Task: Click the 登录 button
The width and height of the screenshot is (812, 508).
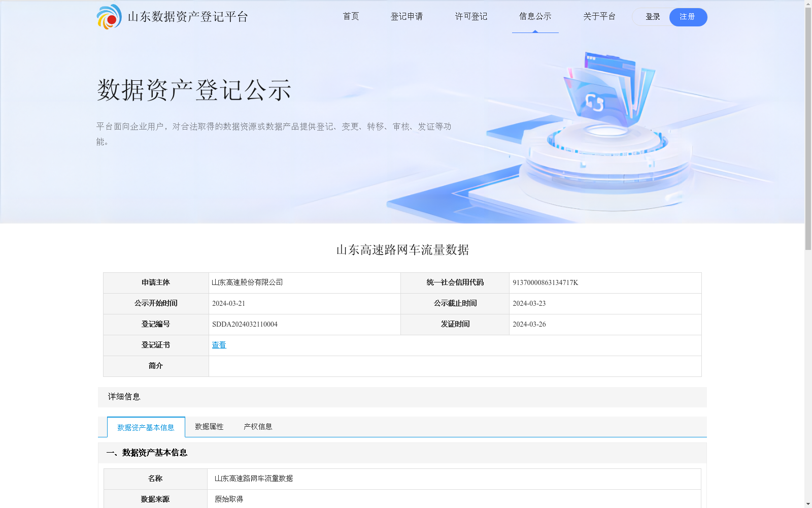Action: (653, 17)
